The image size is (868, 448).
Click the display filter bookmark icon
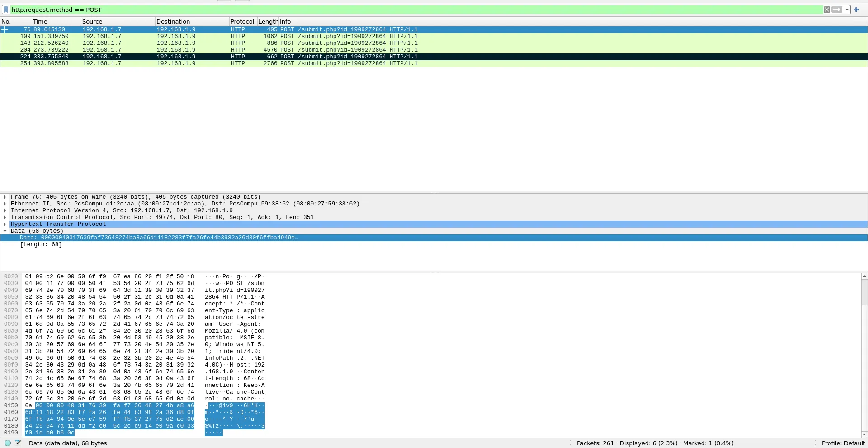coord(6,10)
